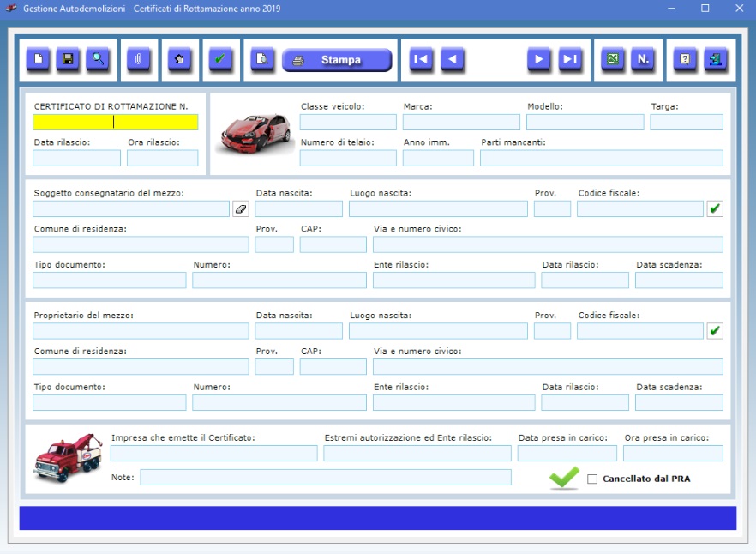Click Estremi autorizzazione ed Ente rilascio field
756x554 pixels.
click(x=417, y=453)
